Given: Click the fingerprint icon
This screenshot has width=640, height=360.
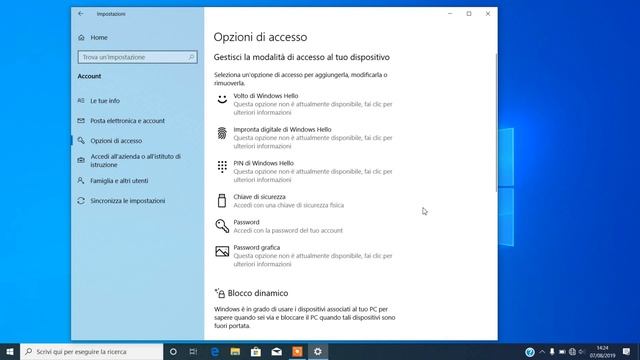Looking at the screenshot, I should [x=222, y=133].
